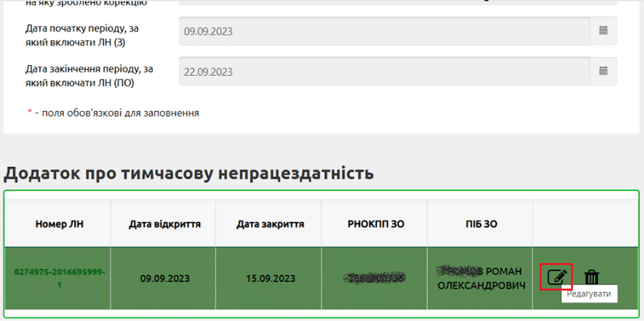Select the opening date cell 09.09.2023
644x321 pixels.
pos(165,278)
